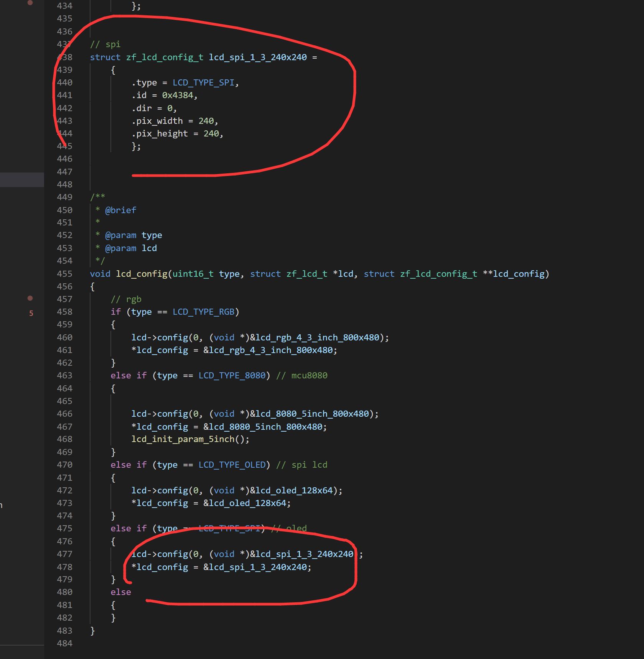Image resolution: width=644 pixels, height=659 pixels.
Task: Click uint16_t in the function signature
Action: pos(193,274)
